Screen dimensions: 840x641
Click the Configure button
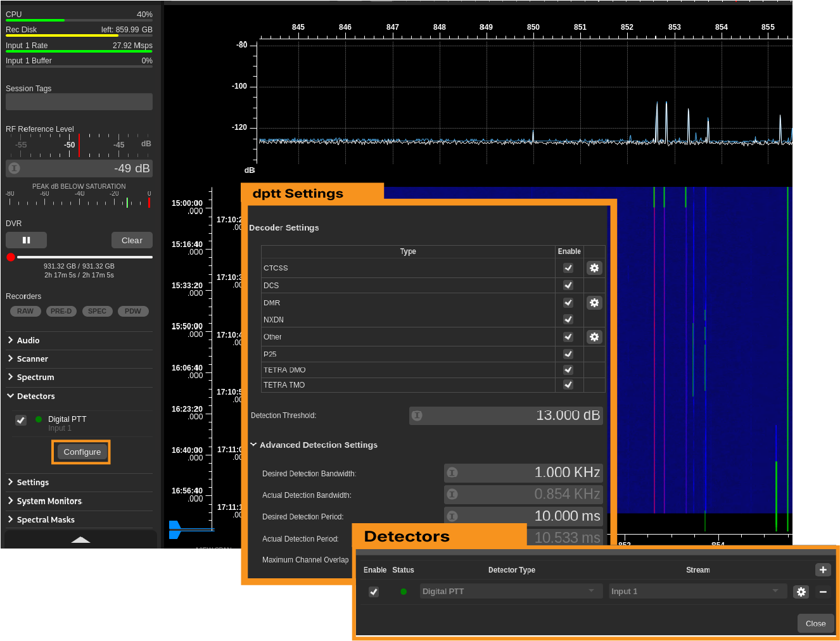pos(82,452)
